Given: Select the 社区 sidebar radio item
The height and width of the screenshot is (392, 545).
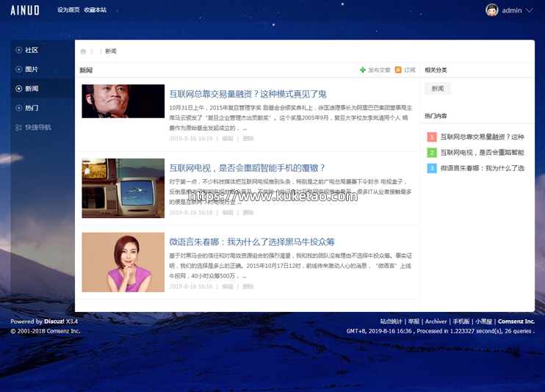Looking at the screenshot, I should (18, 51).
